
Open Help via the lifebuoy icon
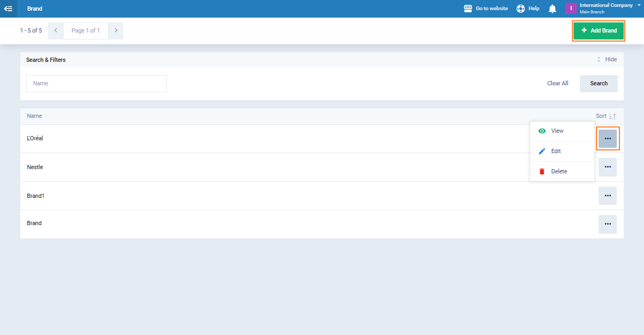point(520,9)
